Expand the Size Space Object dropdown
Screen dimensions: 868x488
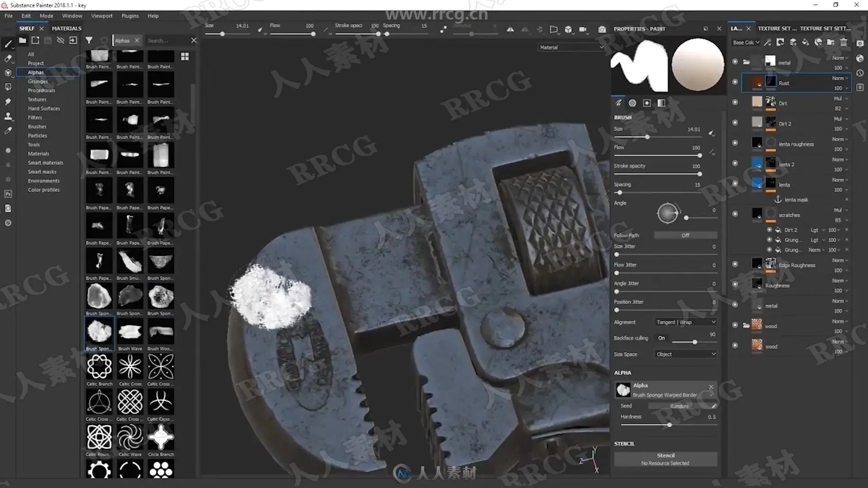pos(685,354)
